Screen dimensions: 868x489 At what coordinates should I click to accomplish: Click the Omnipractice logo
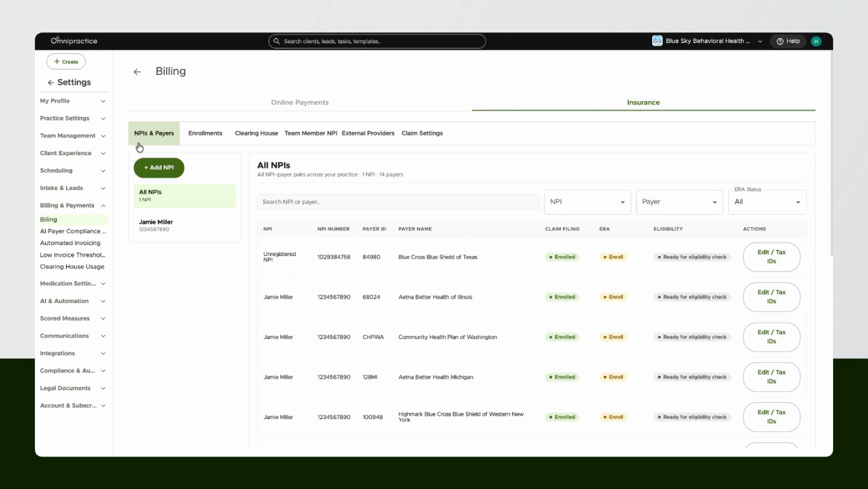pyautogui.click(x=74, y=41)
